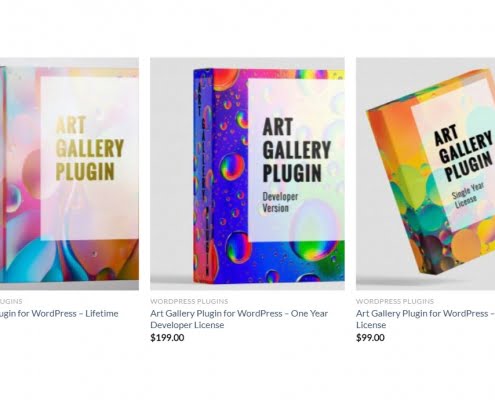Click the "Developer Version" text on blue box
Image resolution: width=495 pixels, height=400 pixels.
[x=280, y=202]
